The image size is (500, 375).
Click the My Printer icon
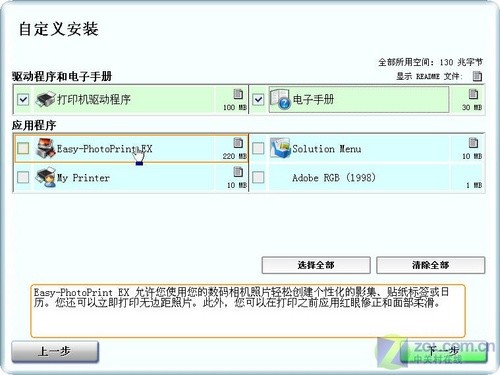pos(46,177)
